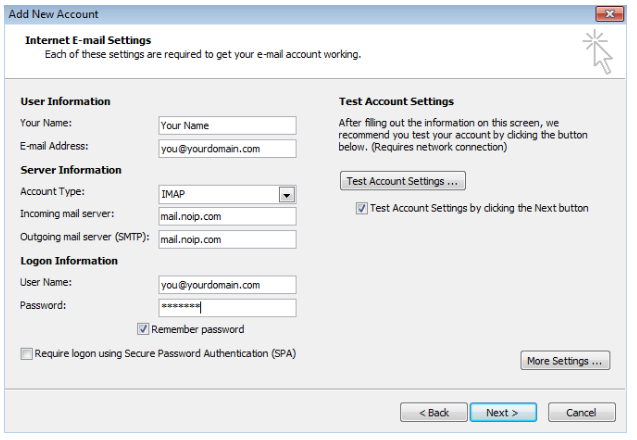637x440 pixels.
Task: Click the E-mail Address input field
Action: click(227, 149)
